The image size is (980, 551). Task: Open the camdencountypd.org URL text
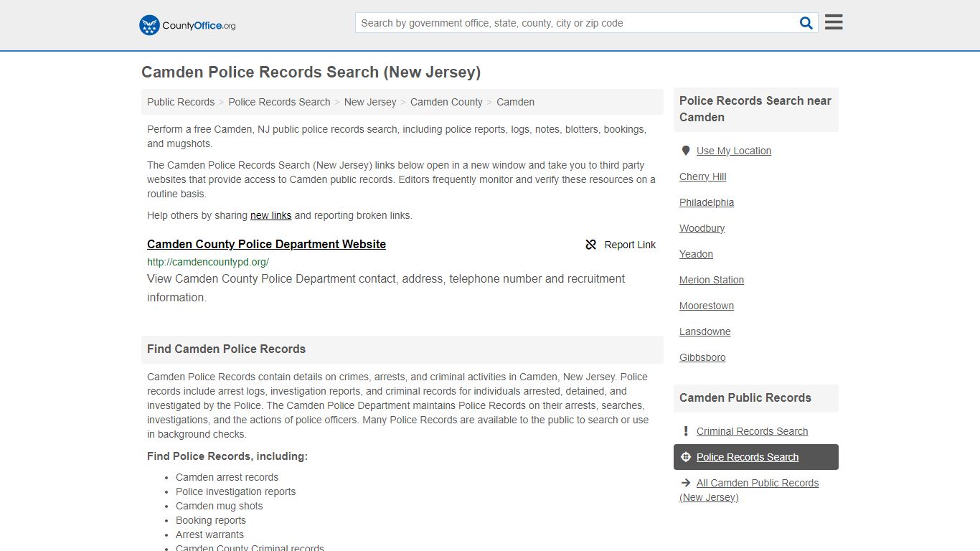(x=208, y=262)
